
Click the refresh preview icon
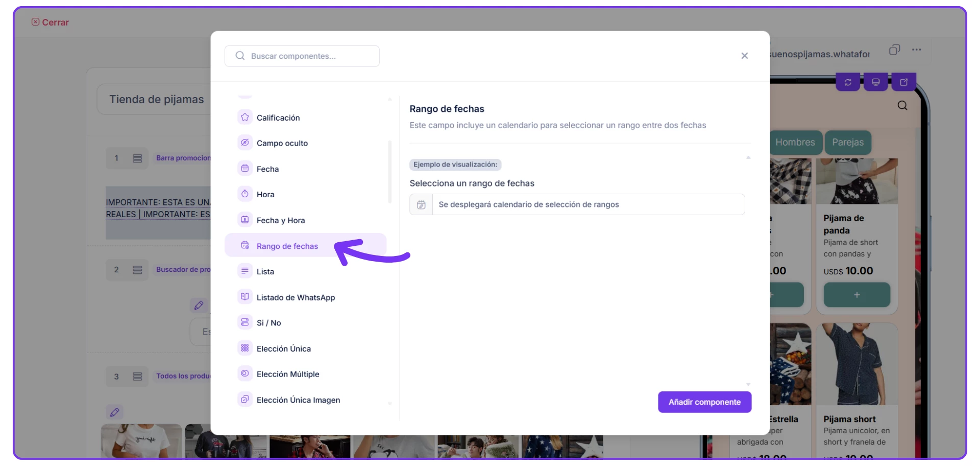tap(848, 82)
